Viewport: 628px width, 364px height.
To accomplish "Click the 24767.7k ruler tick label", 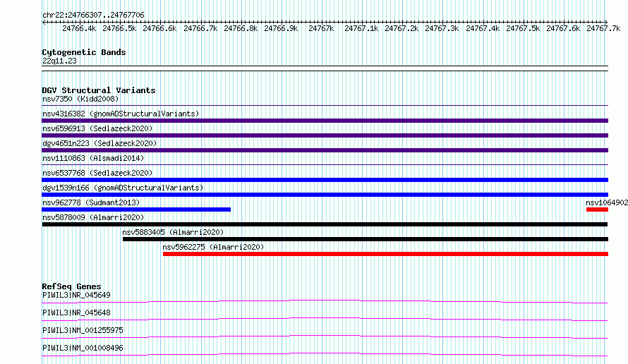I will (x=603, y=28).
